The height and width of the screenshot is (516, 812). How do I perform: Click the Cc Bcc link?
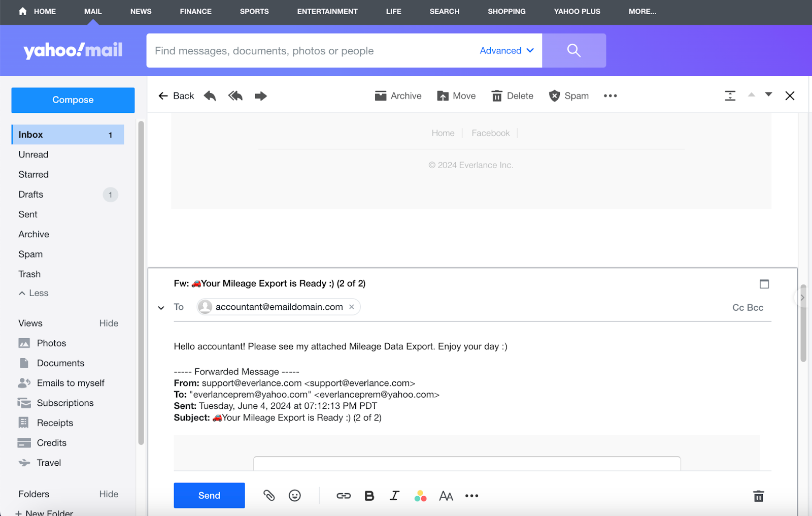748,308
